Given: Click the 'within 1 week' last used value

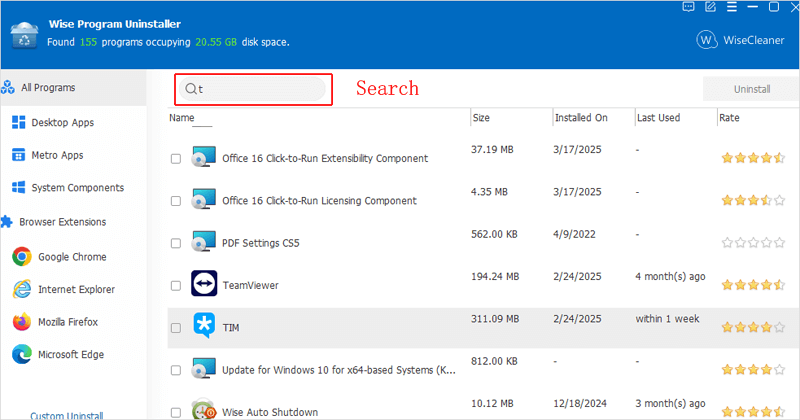Looking at the screenshot, I should coord(667,319).
